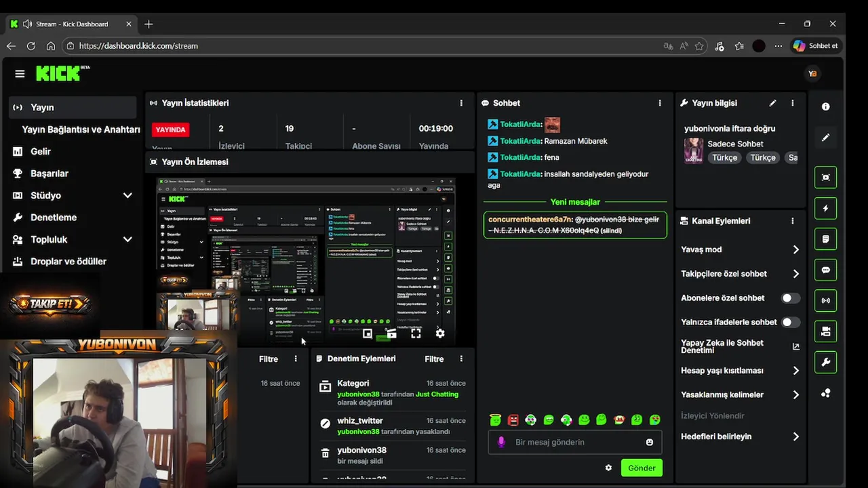
Task: Click the three-circles icon at bottom of right sidebar
Action: tap(825, 393)
